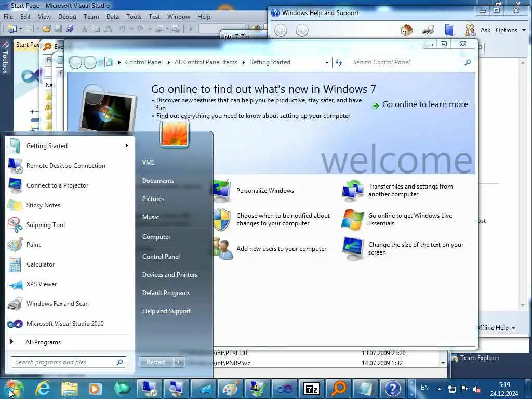The image size is (532, 399).
Task: Click Control Panel in the address breadcrumb
Action: pyautogui.click(x=143, y=62)
